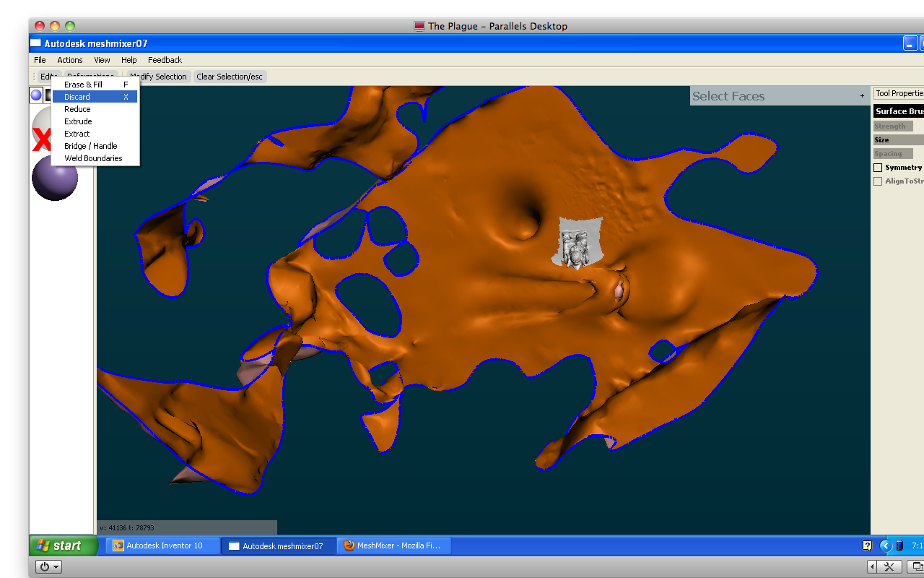Click the plus icon on Select Faces banner

[x=862, y=96]
